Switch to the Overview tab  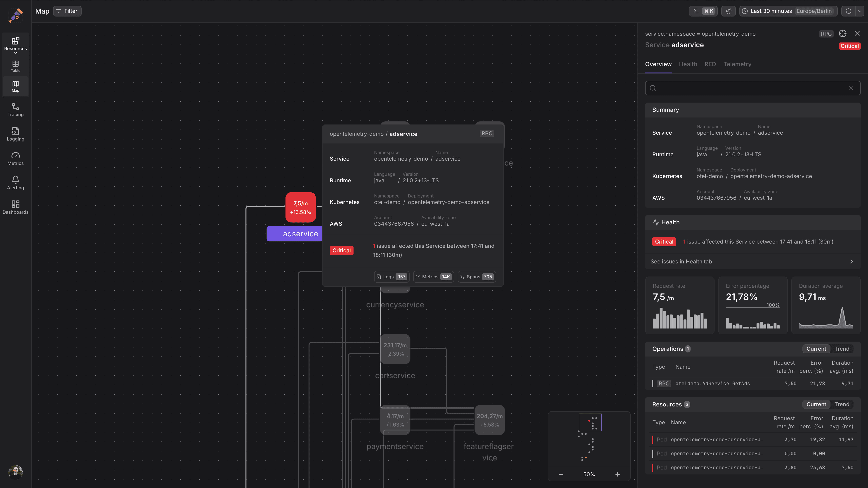658,64
